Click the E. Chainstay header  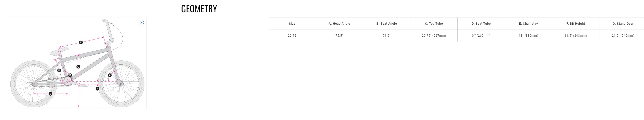pos(528,24)
